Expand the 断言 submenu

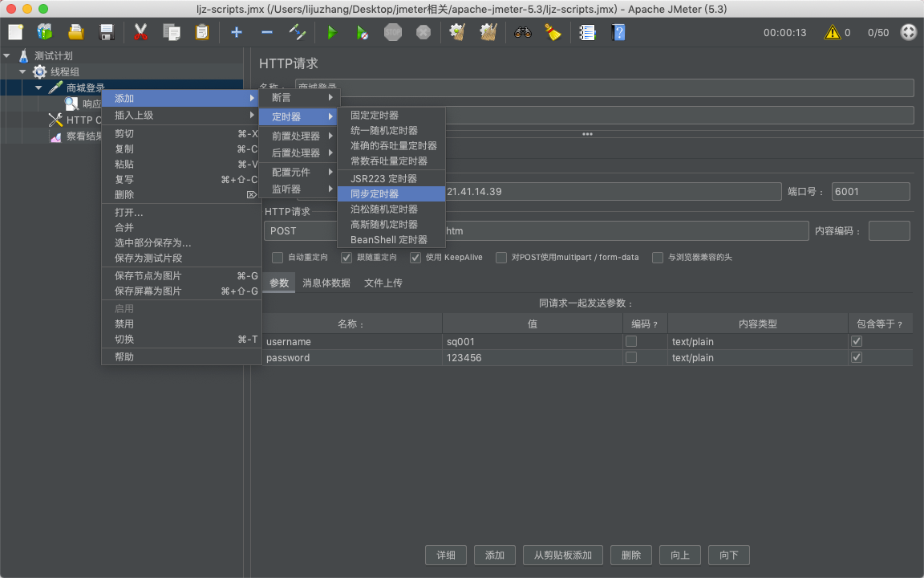pos(298,98)
